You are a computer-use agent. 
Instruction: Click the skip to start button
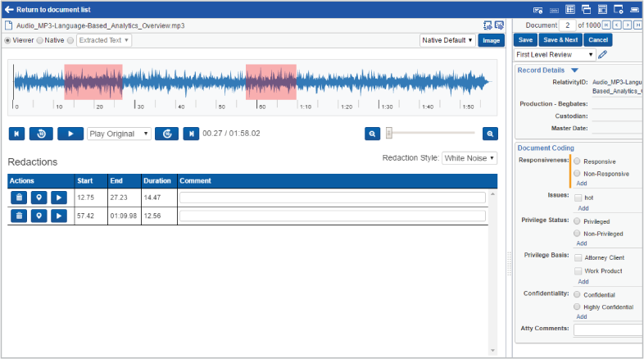[16, 134]
